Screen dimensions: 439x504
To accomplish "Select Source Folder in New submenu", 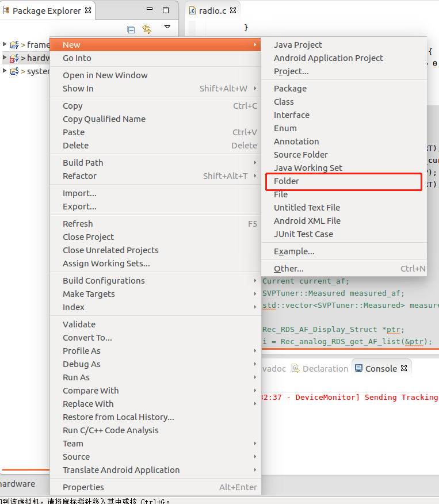I will click(x=344, y=155).
